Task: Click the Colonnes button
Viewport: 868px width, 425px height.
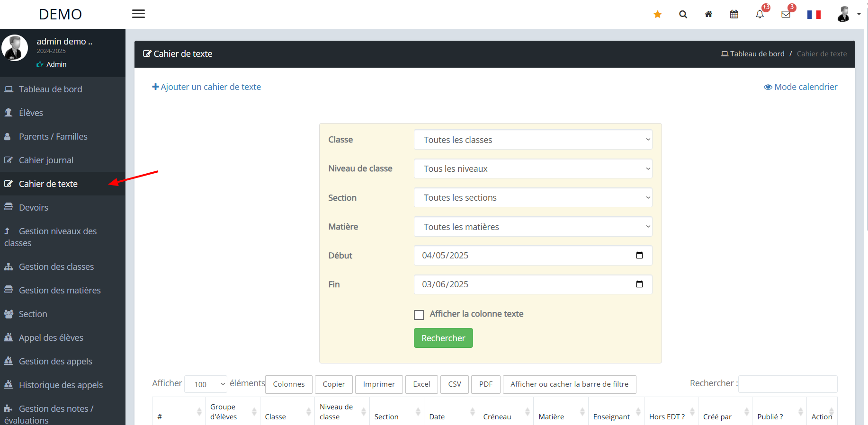Action: [289, 384]
